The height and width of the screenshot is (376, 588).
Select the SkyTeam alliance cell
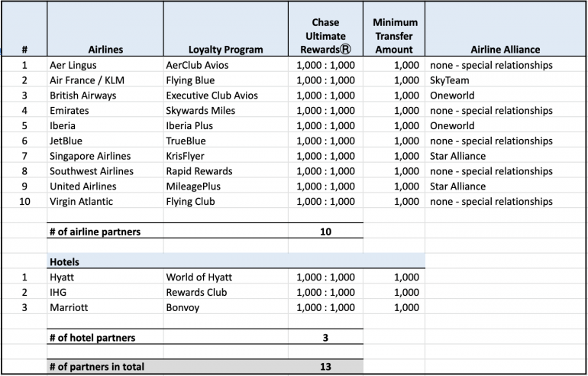tap(450, 80)
